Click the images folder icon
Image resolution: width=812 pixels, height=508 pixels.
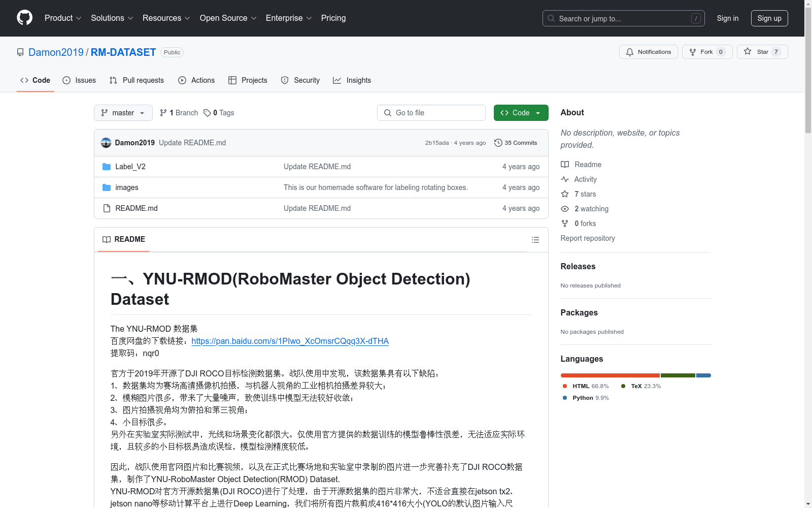pos(107,187)
